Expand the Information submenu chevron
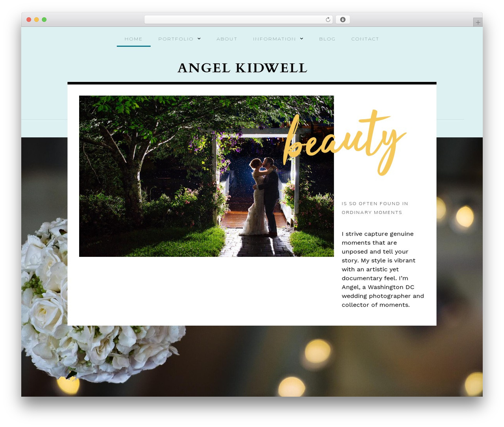 [302, 39]
